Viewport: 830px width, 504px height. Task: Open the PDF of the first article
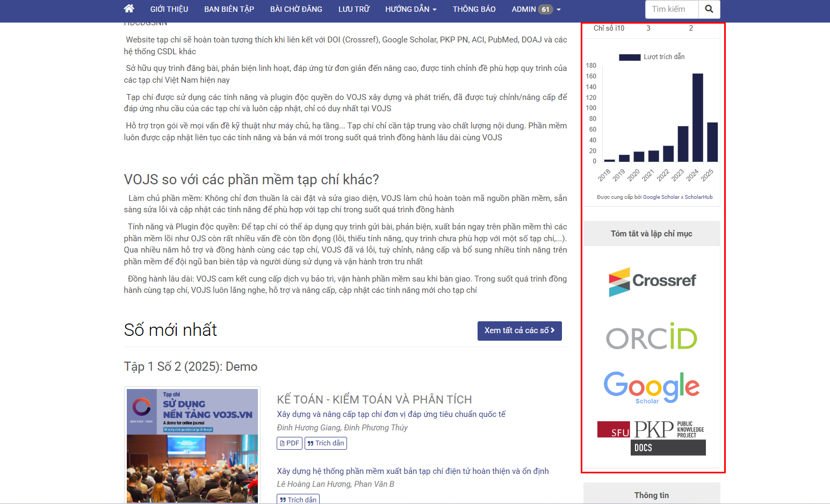(289, 443)
